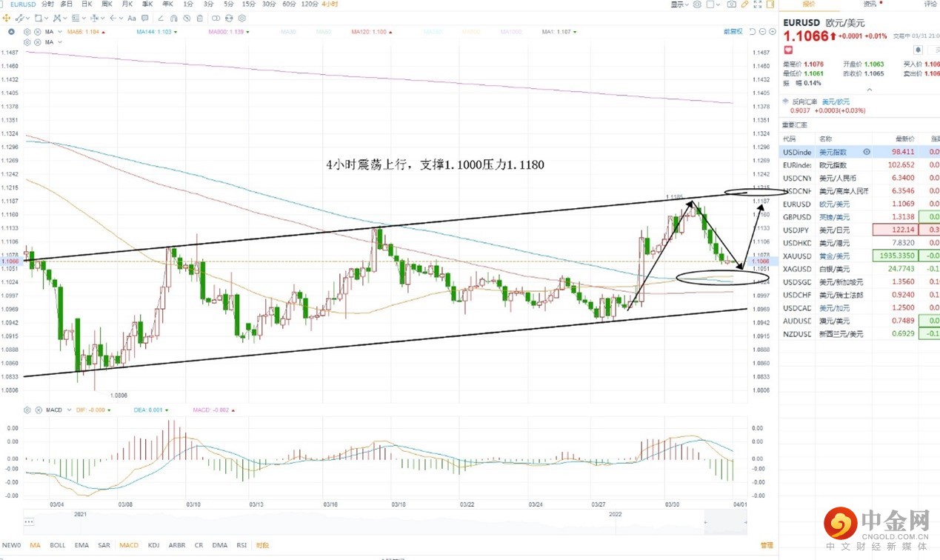Enable the magnet snap tool

[x=173, y=18]
